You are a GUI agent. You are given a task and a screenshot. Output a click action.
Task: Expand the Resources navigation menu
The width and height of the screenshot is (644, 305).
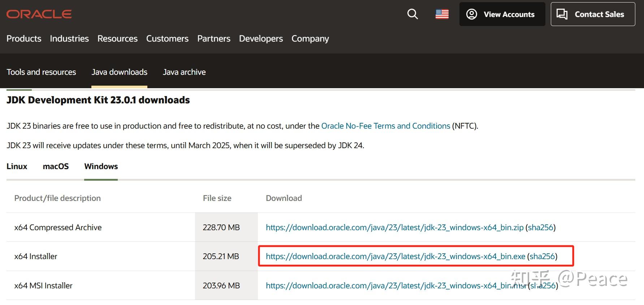click(117, 39)
